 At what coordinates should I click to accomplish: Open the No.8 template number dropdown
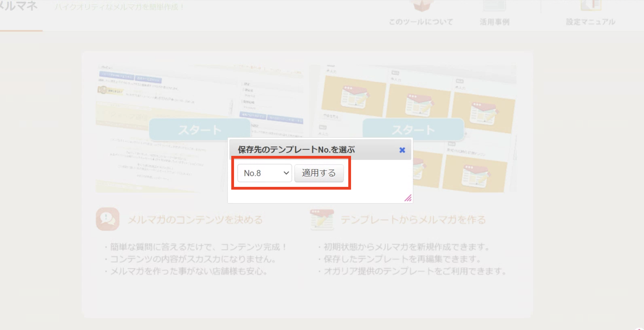tap(264, 173)
